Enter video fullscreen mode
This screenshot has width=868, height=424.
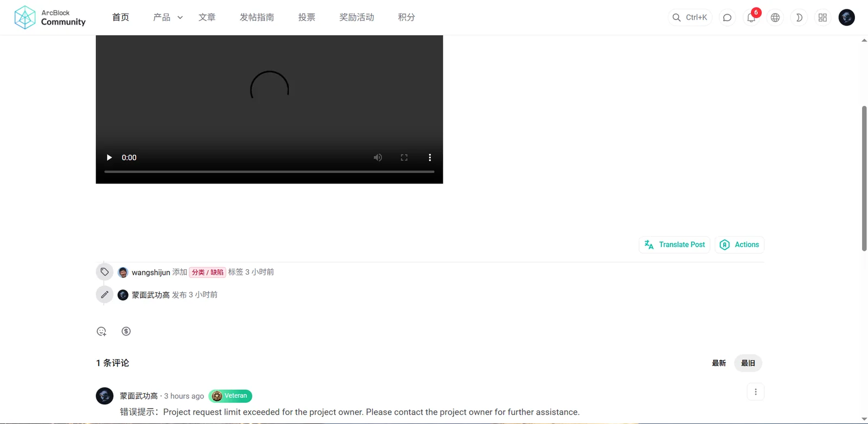coord(404,157)
